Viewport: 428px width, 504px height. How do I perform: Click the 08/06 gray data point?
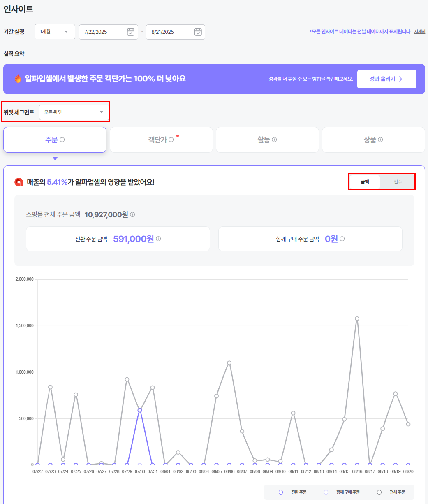pyautogui.click(x=229, y=363)
